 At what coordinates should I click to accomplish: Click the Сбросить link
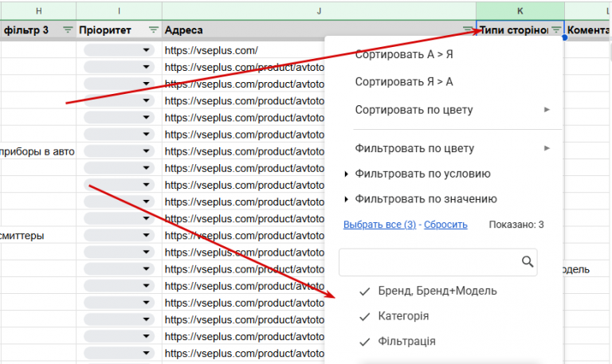(x=445, y=225)
